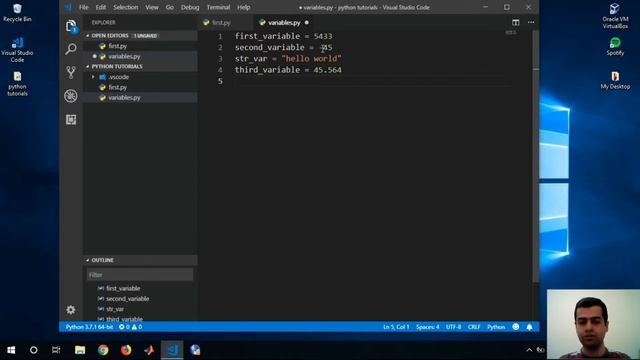Screen dimensions: 640x360
Task: Change file encoding UTF-8
Action: coord(453,327)
